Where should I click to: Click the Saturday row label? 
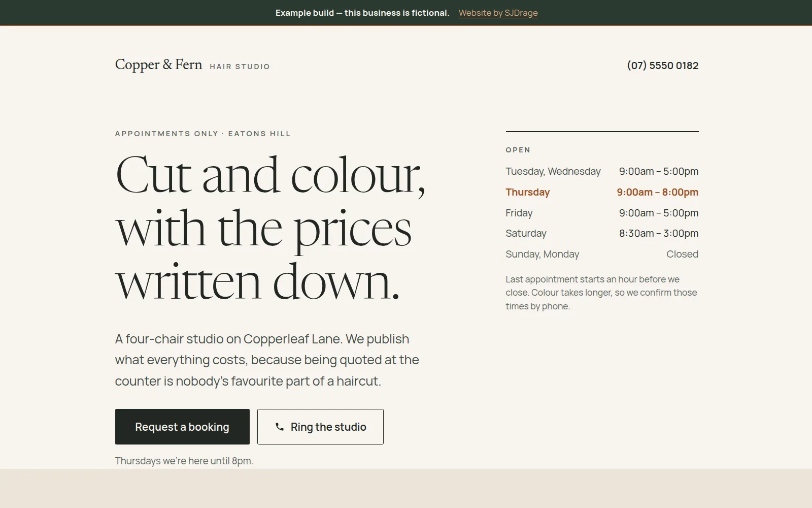(526, 233)
